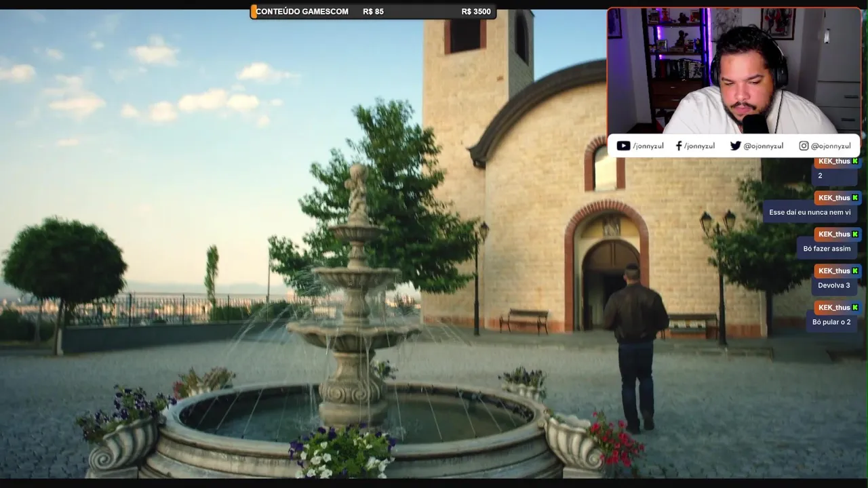
Task: Click the CONTEÚDO GAMESCOM goal label
Action: pos(302,12)
